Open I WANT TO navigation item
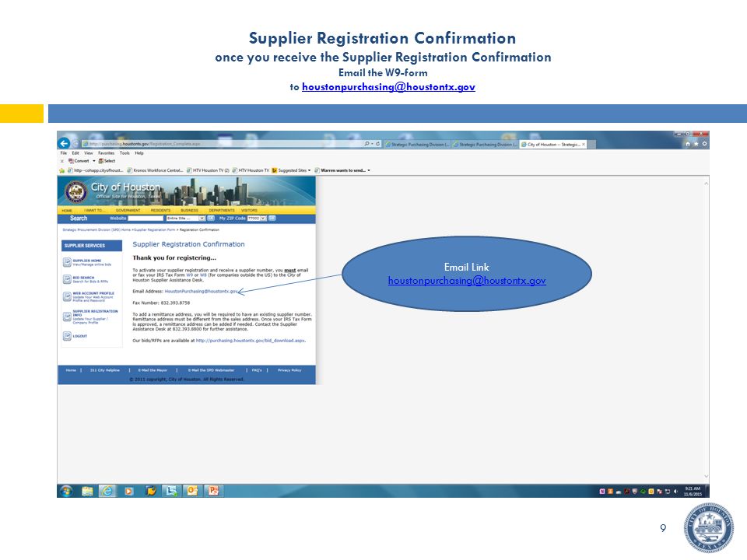The height and width of the screenshot is (560, 747). [93, 210]
